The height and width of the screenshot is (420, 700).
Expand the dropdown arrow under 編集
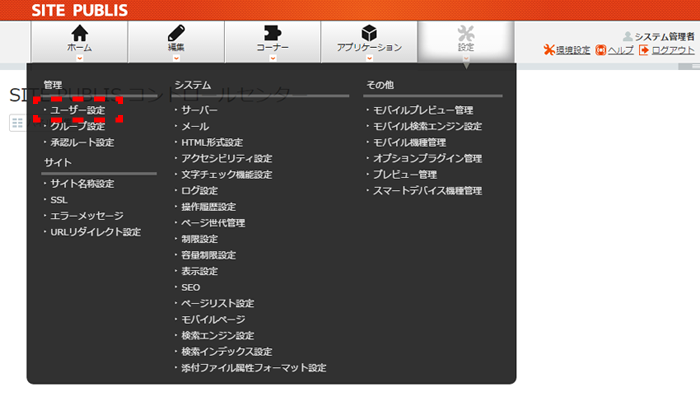176,58
